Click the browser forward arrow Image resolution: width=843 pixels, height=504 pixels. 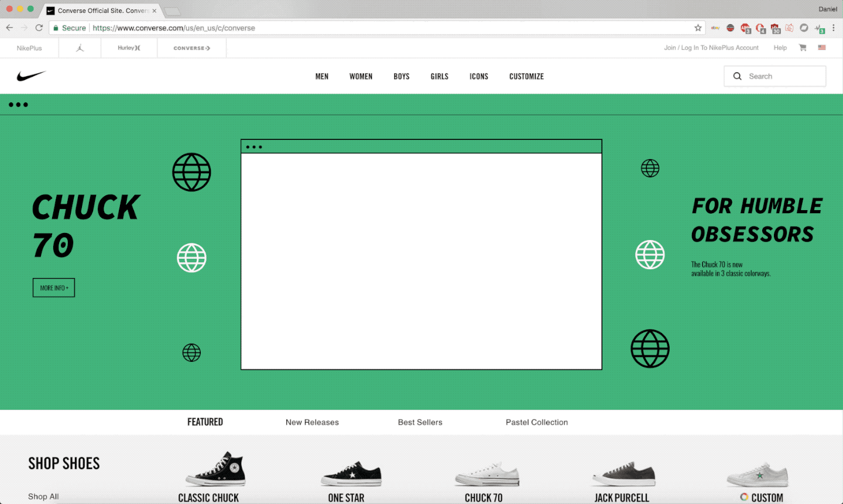[24, 28]
